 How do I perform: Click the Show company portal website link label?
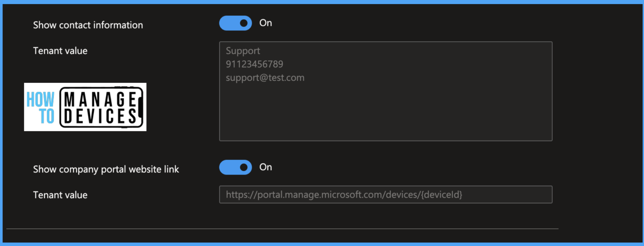(x=106, y=169)
